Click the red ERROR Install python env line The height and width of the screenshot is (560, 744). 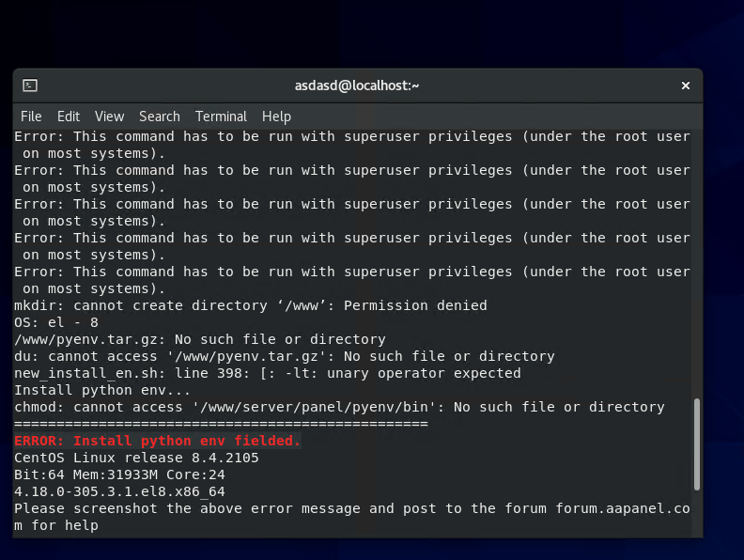click(157, 441)
